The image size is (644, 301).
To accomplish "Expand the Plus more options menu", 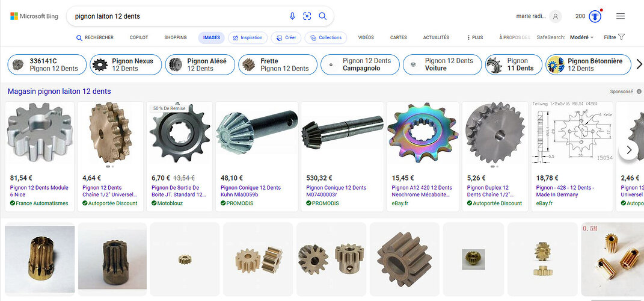I will coord(475,37).
